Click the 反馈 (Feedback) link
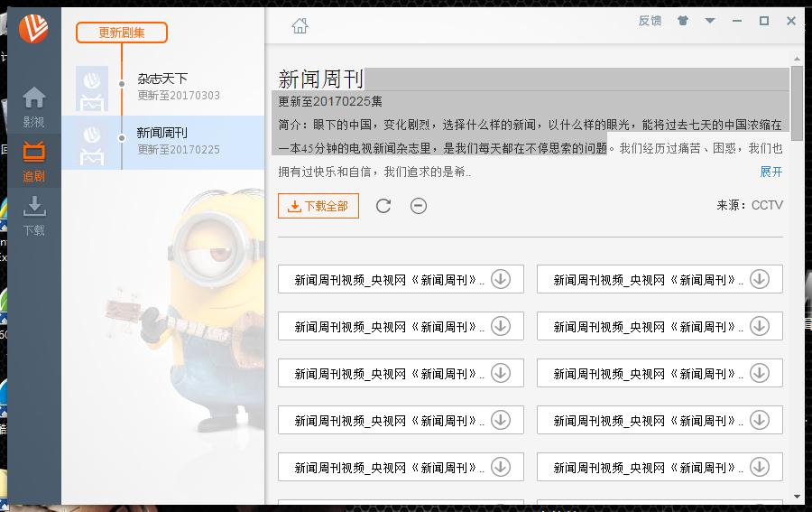Viewport: 812px width, 512px height. tap(650, 21)
